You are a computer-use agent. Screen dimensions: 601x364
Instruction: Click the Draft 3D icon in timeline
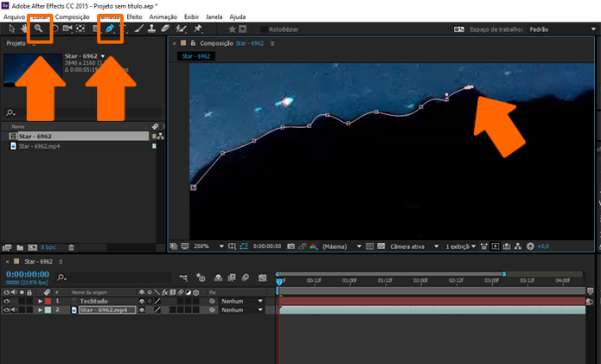click(x=201, y=278)
